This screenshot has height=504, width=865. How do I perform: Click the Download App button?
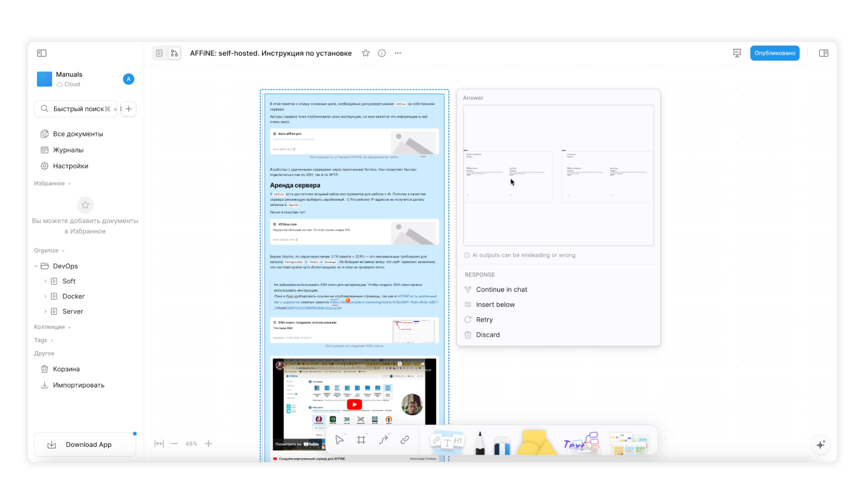click(85, 445)
